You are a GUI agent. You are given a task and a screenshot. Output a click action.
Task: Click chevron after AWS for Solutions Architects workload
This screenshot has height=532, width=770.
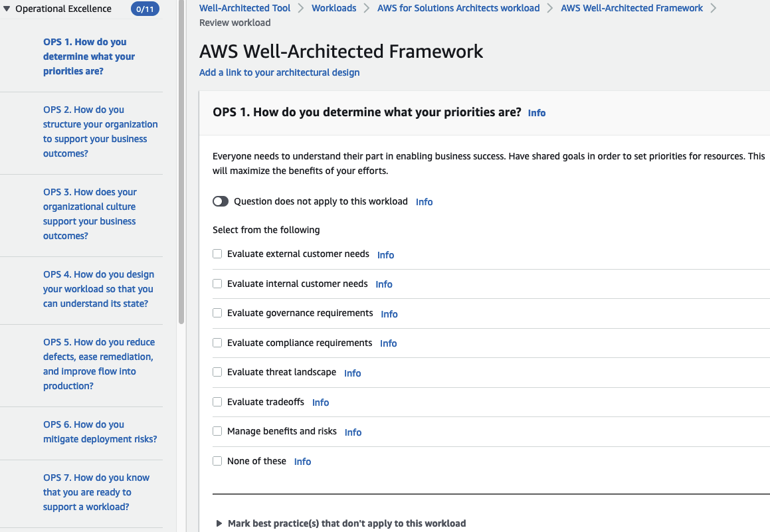[x=550, y=9]
